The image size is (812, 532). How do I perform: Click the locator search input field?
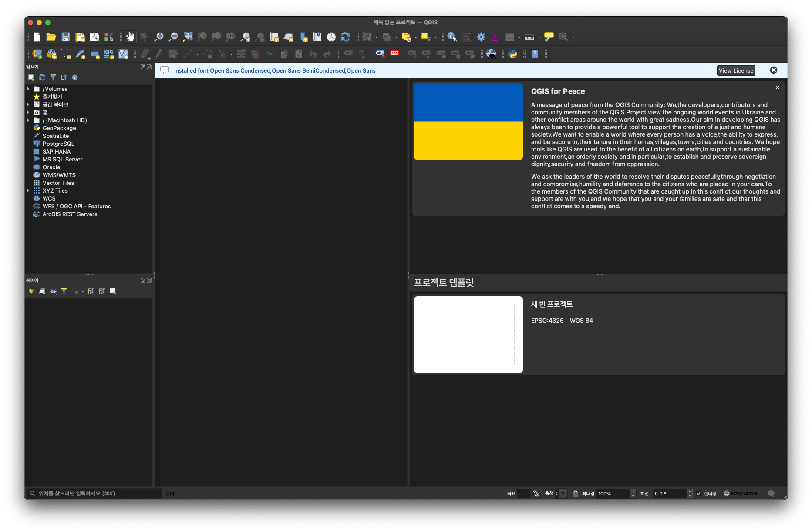point(94,493)
